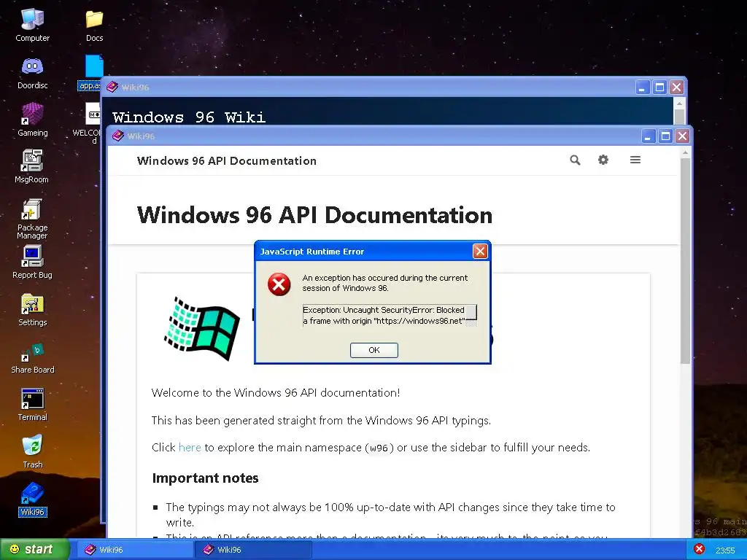
Task: Click the book icon in rear Wiki96 title bar
Action: point(112,87)
